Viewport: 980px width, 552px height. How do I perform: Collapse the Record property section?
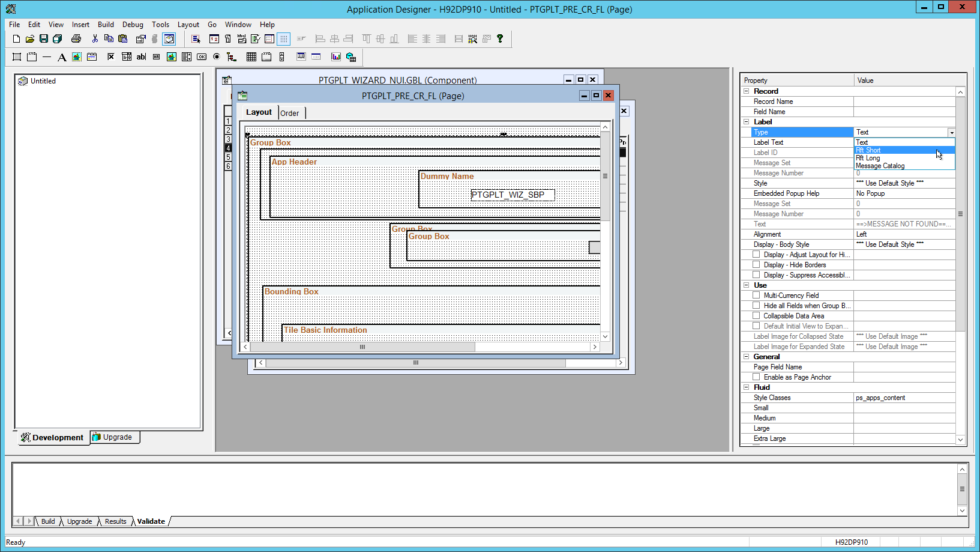pos(747,91)
